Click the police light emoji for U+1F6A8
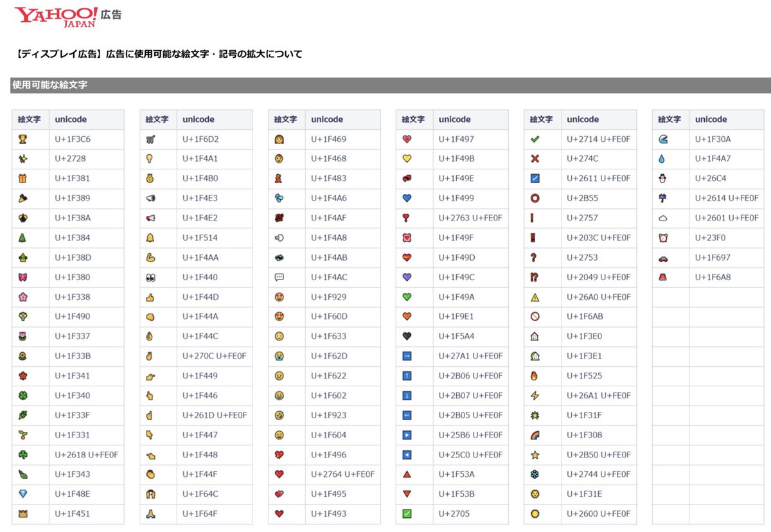The height and width of the screenshot is (532, 771). point(663,278)
